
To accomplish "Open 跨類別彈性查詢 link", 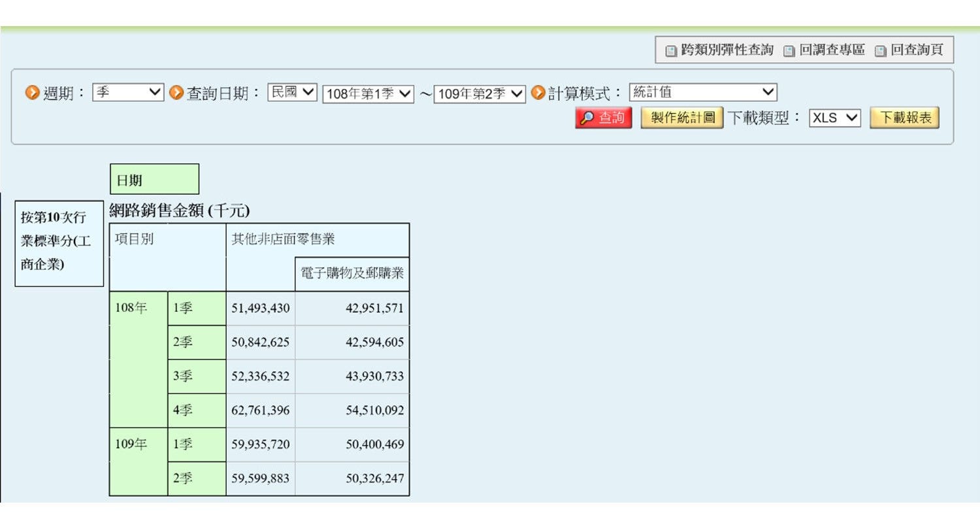I will (727, 50).
